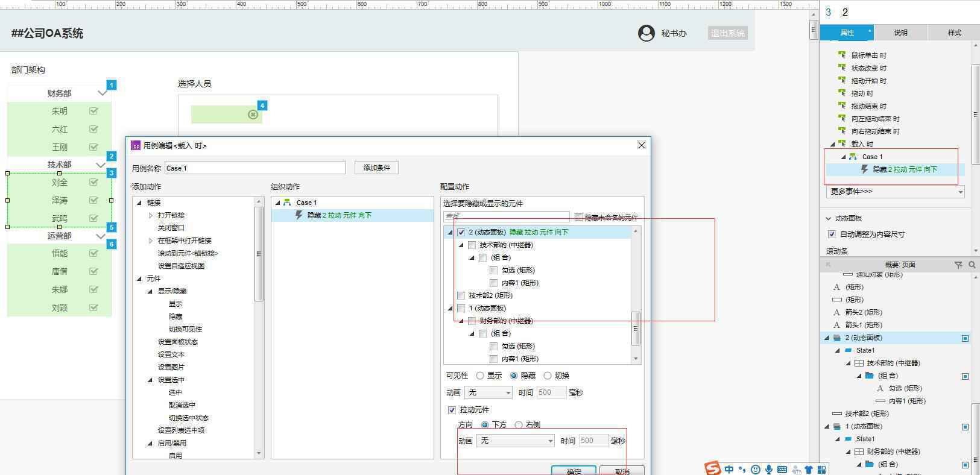Image resolution: width=980 pixels, height=475 pixels.
Task: Check the 技术部2 (矩形) checkbox
Action: (461, 295)
